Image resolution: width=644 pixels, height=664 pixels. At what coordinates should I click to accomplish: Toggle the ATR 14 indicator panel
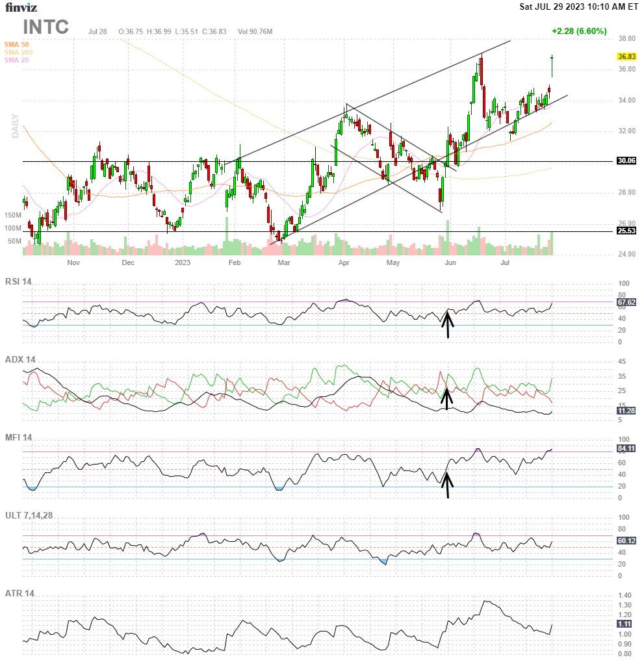click(21, 593)
